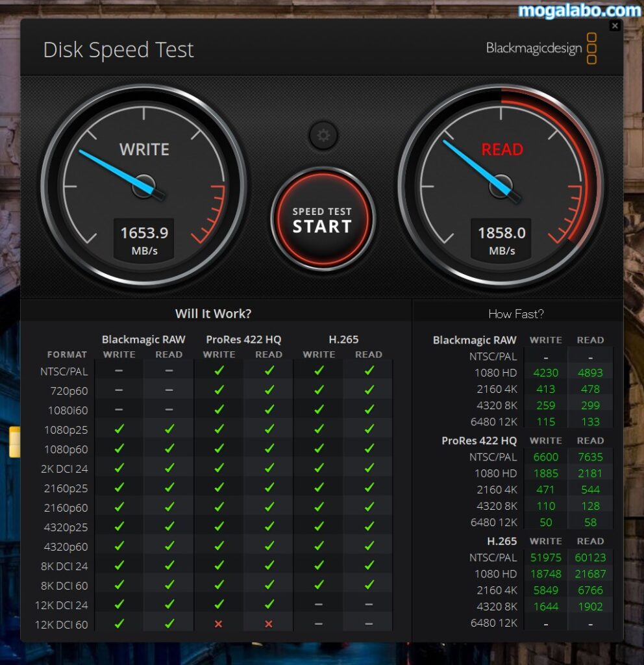Open the mogalabo.com watermark link
This screenshot has height=665, width=644.
(576, 9)
